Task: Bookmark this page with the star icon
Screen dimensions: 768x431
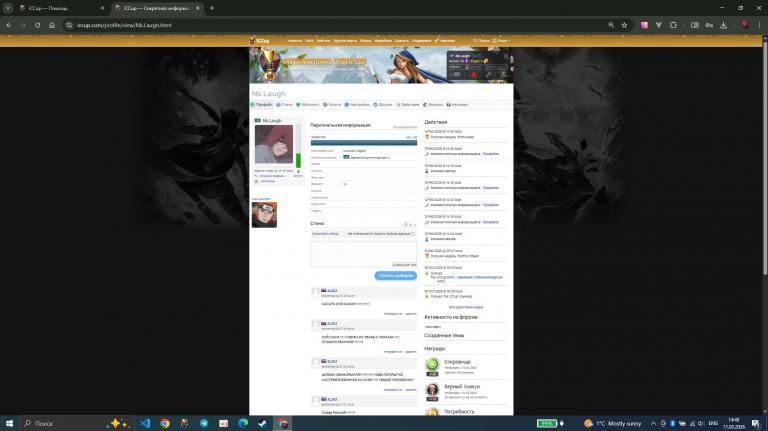Action: point(624,25)
